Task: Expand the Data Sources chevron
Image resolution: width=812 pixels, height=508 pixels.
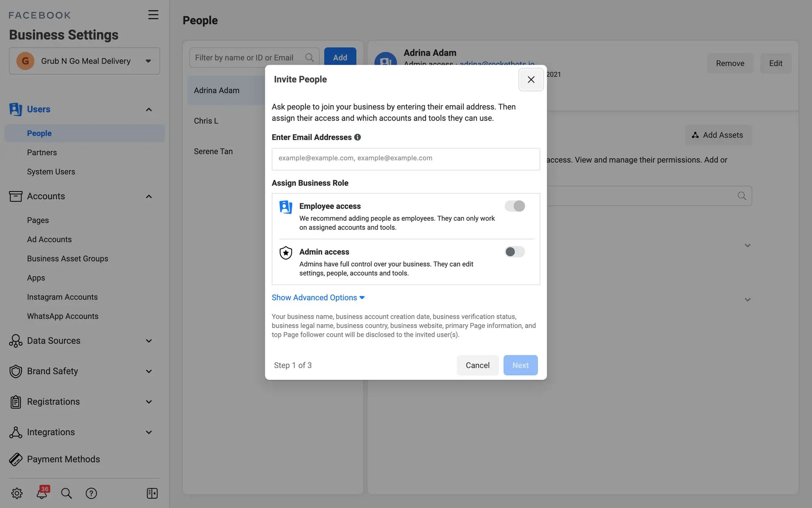Action: coord(149,341)
